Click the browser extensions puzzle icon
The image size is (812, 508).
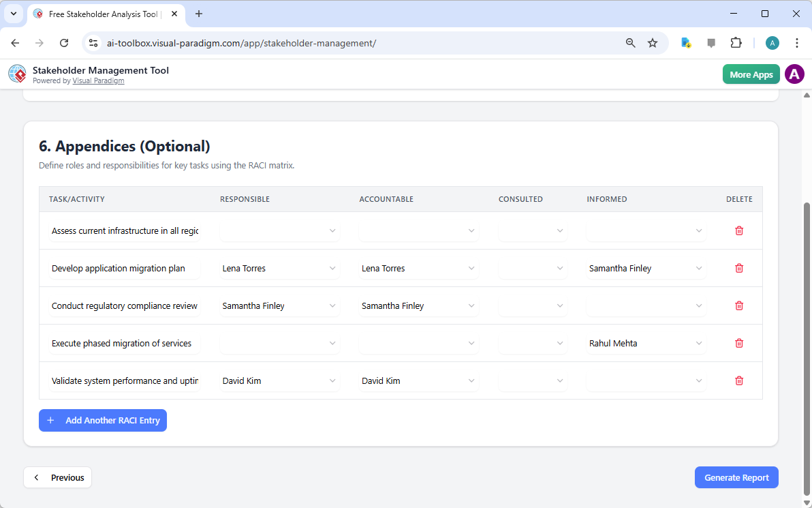(736, 42)
